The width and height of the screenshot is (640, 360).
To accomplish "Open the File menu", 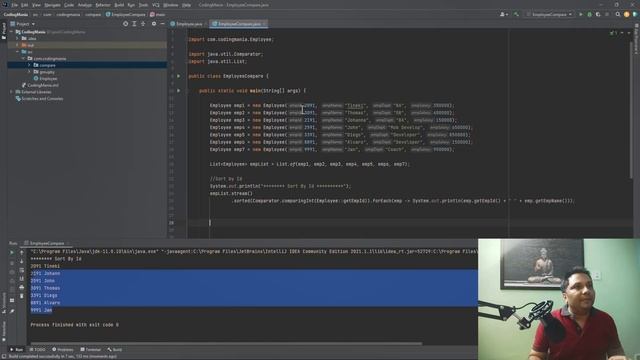I will point(15,5).
